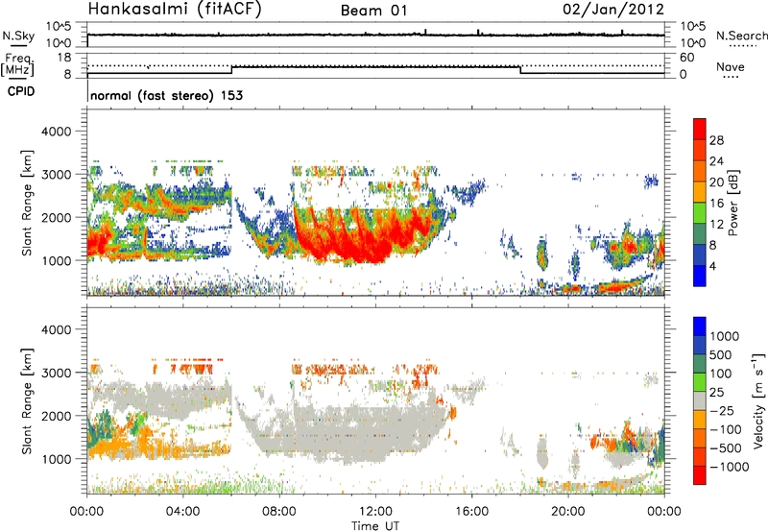Click the 04:00 time tick label
The image size is (768, 532).
coord(182,512)
